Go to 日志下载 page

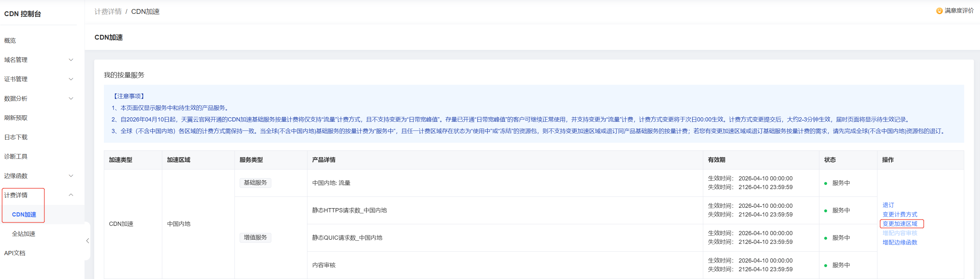click(16, 137)
